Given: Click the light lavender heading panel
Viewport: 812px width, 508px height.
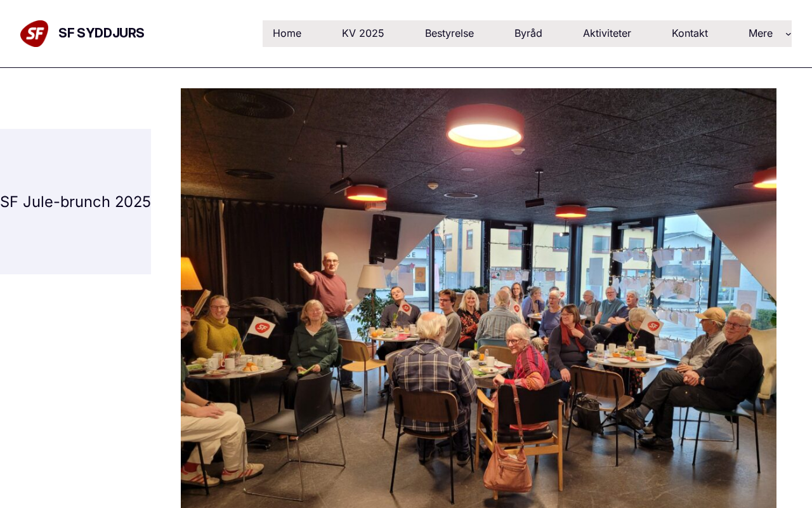Looking at the screenshot, I should 75,201.
